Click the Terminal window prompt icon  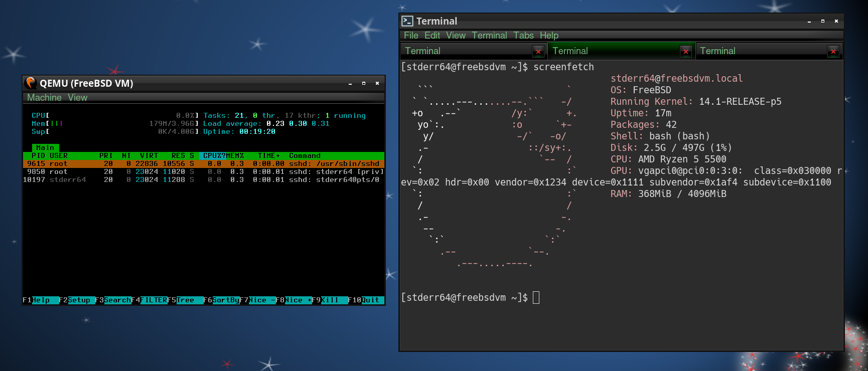point(407,21)
